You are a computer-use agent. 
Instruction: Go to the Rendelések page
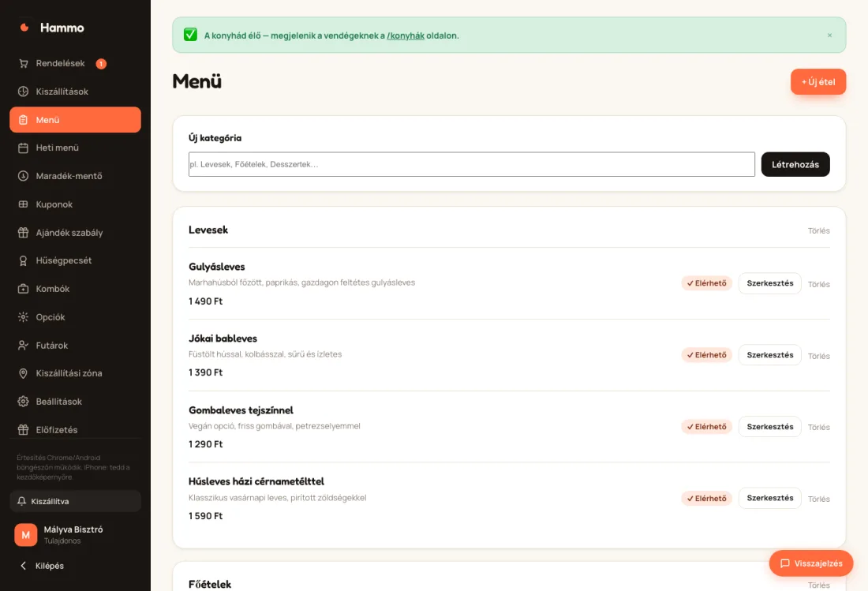(x=75, y=64)
